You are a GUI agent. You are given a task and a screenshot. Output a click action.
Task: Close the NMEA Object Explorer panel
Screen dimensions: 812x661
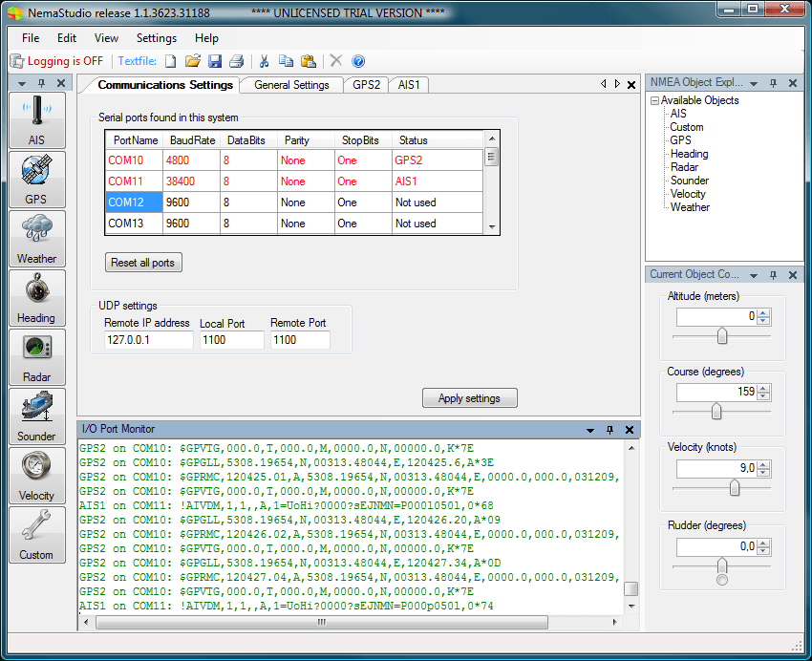(x=793, y=83)
